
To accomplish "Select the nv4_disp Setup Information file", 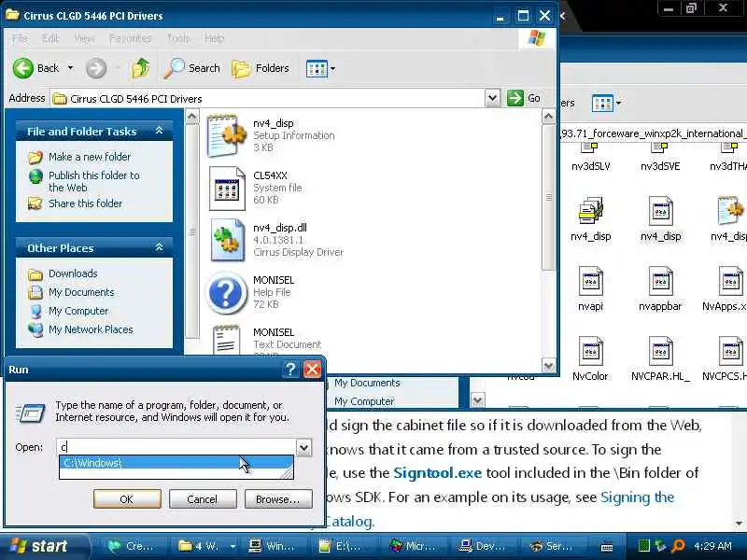I will coord(271,135).
